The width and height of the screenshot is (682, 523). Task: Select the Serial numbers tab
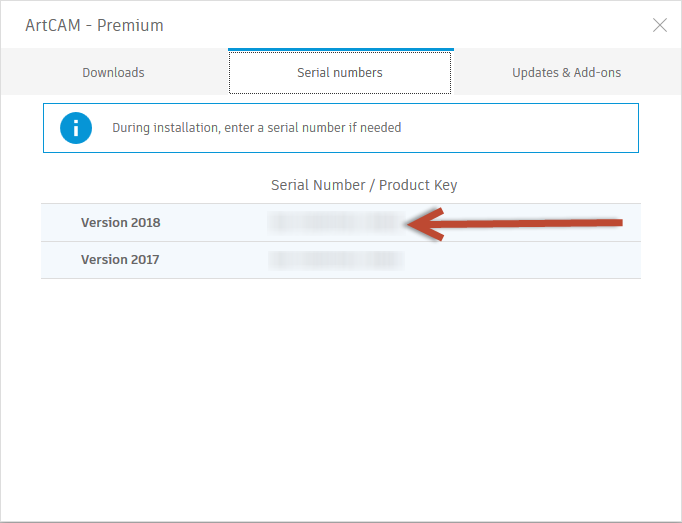[x=340, y=72]
